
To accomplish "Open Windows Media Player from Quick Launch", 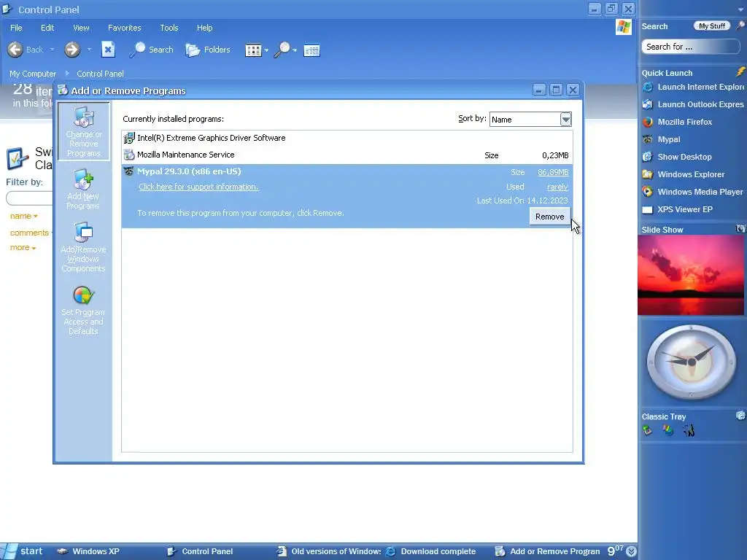I will point(693,192).
